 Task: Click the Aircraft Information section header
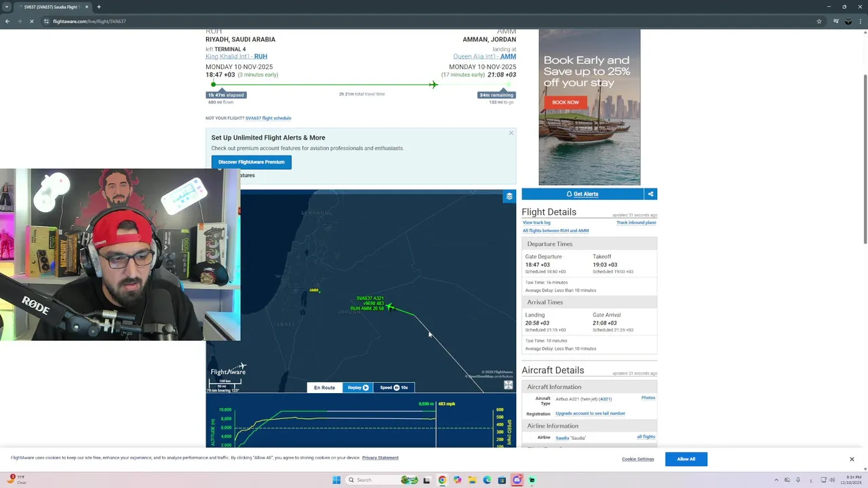coord(589,387)
